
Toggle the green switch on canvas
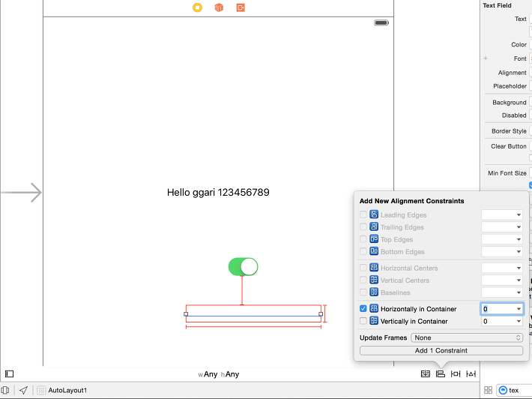point(243,266)
